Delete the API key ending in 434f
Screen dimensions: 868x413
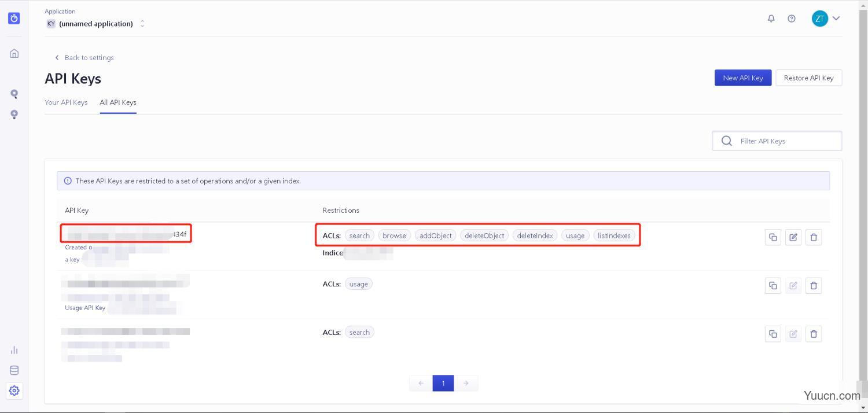click(x=814, y=237)
